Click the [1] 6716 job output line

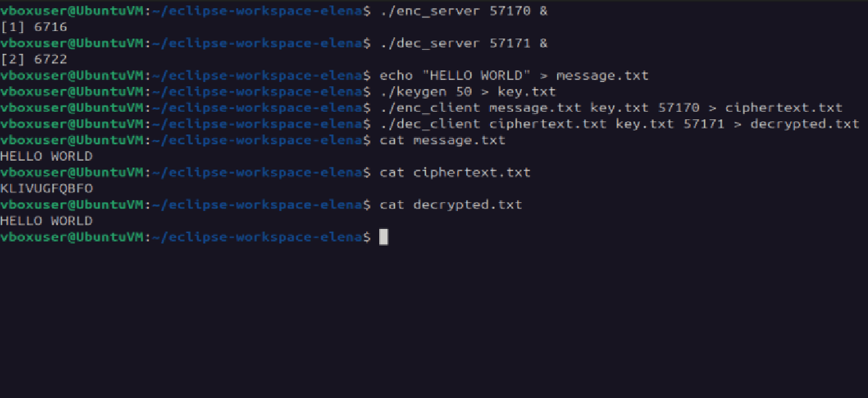pos(34,27)
